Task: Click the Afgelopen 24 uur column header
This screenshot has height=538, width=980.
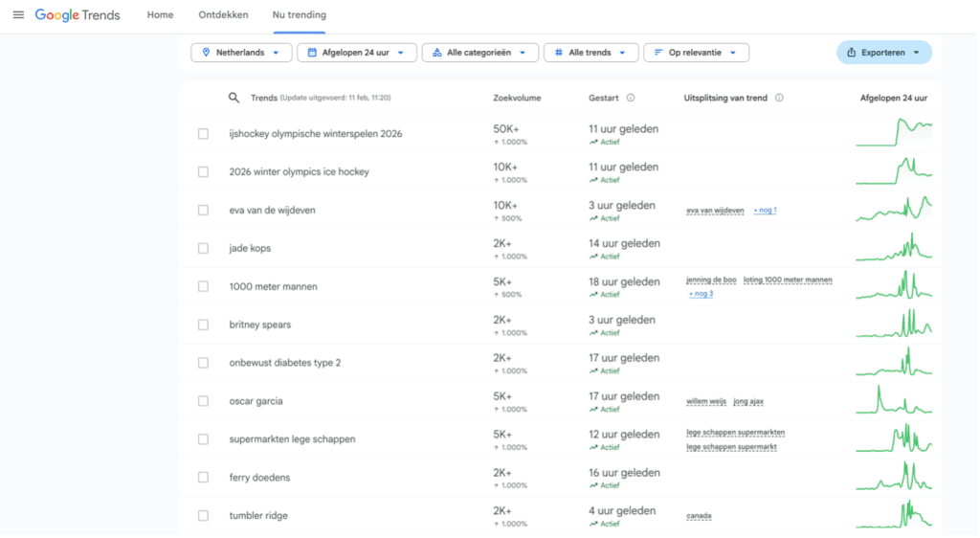Action: [894, 98]
